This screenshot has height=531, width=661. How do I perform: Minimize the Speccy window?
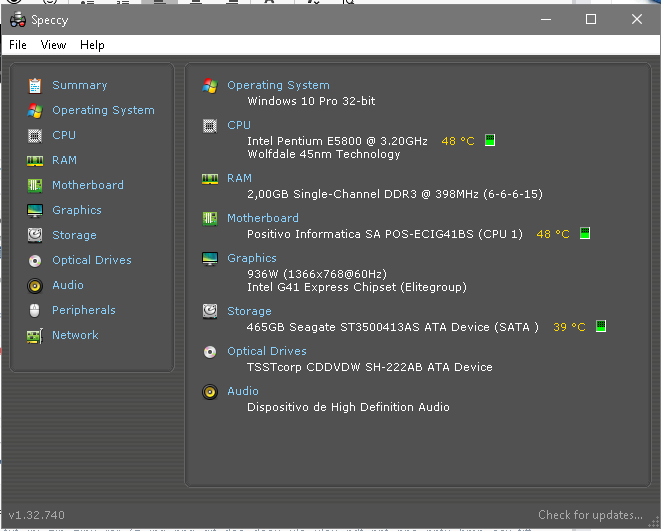(x=546, y=19)
